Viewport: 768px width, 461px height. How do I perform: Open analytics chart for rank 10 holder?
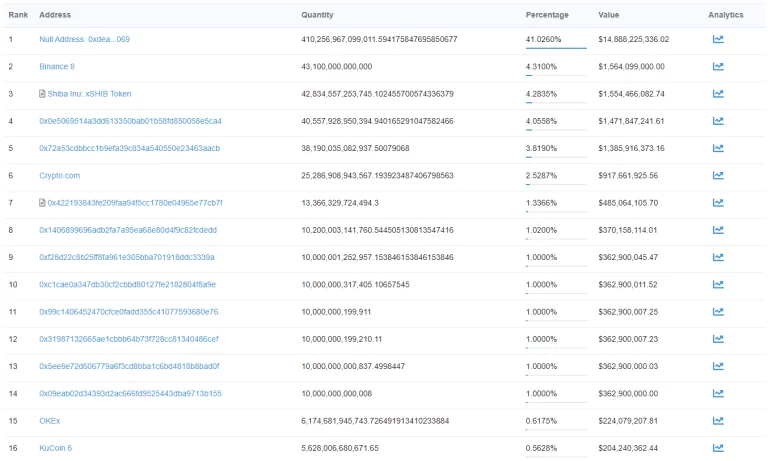[717, 284]
